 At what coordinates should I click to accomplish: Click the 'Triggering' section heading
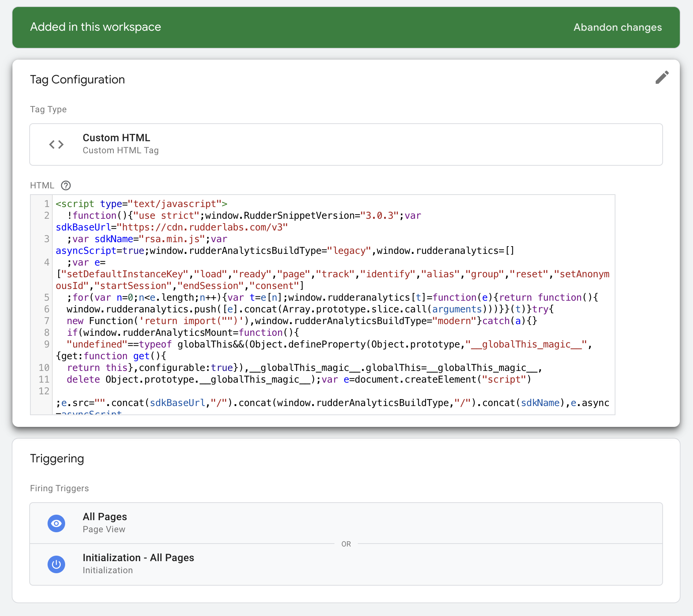point(57,459)
